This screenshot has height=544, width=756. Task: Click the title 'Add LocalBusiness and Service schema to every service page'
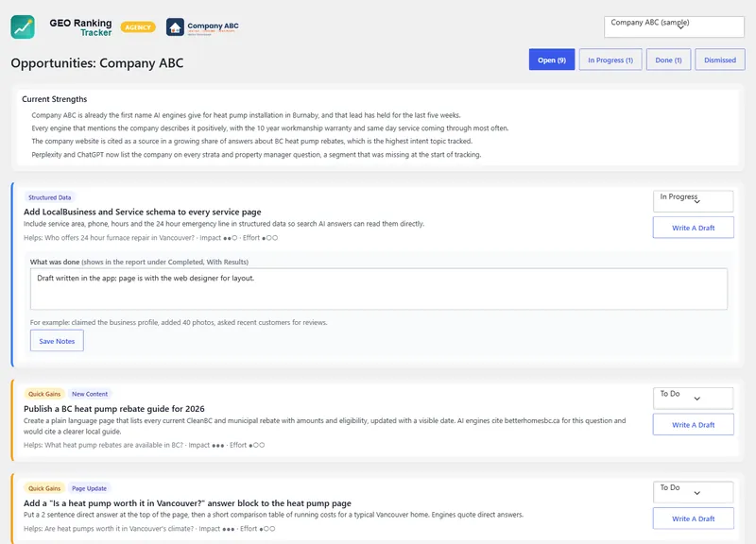[143, 212]
